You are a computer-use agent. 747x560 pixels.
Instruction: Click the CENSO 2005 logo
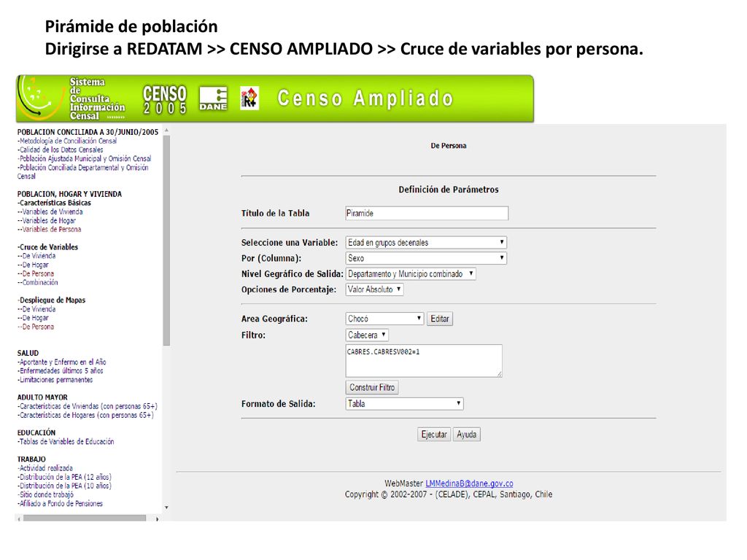[x=165, y=100]
